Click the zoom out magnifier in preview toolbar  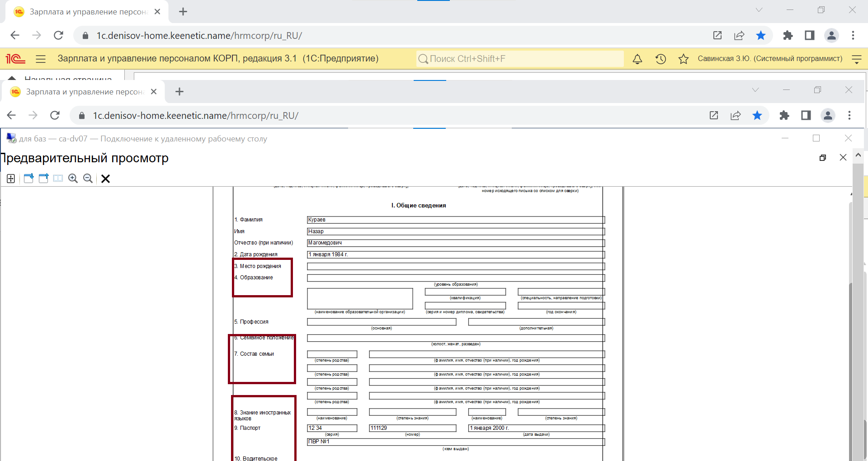click(x=88, y=179)
